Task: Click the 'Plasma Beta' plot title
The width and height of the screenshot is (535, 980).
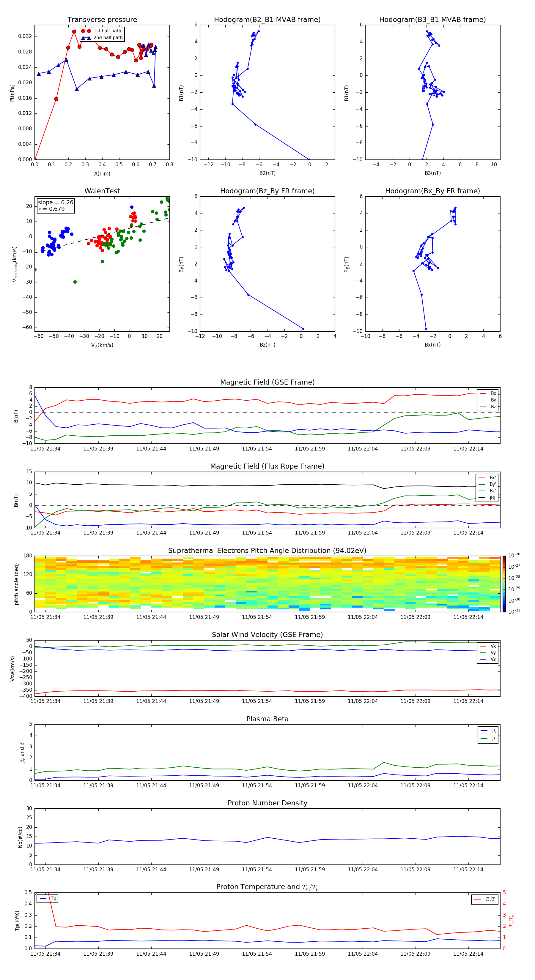Action: click(267, 719)
